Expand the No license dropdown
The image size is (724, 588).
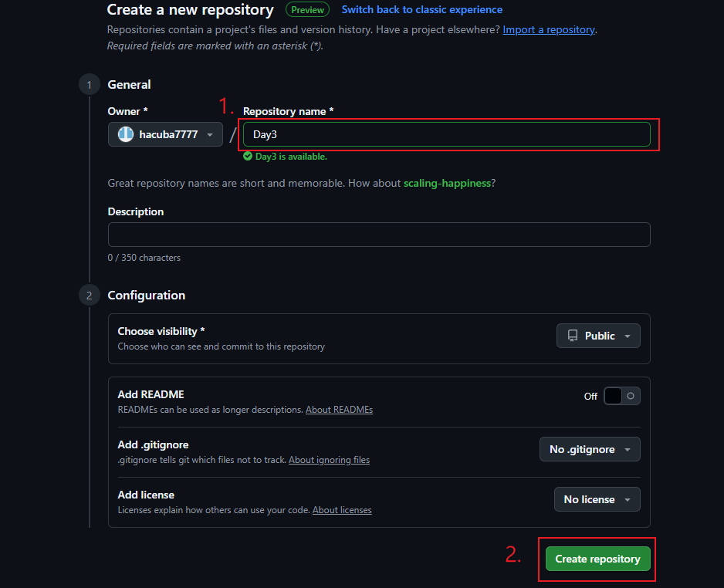coord(597,499)
